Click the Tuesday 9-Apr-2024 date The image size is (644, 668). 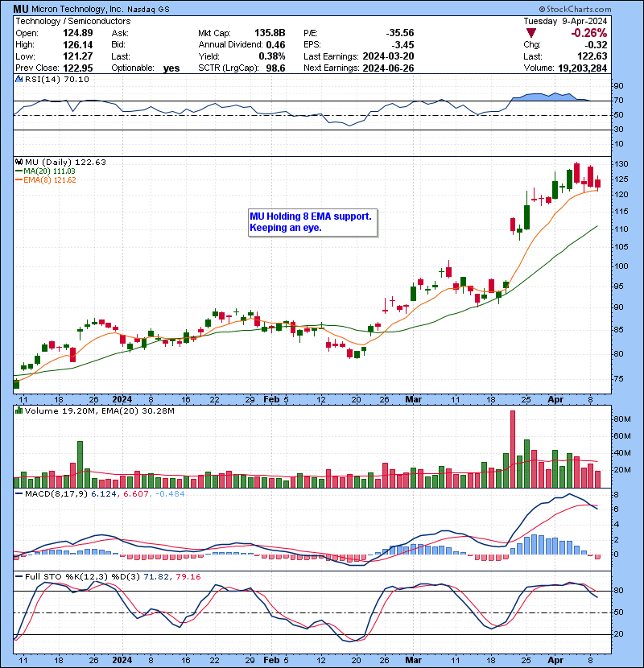(x=565, y=21)
